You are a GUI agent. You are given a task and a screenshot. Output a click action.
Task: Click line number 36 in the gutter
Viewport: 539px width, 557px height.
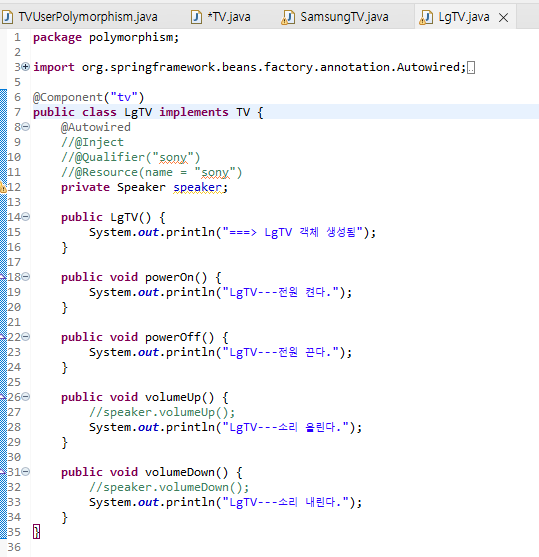(x=14, y=547)
